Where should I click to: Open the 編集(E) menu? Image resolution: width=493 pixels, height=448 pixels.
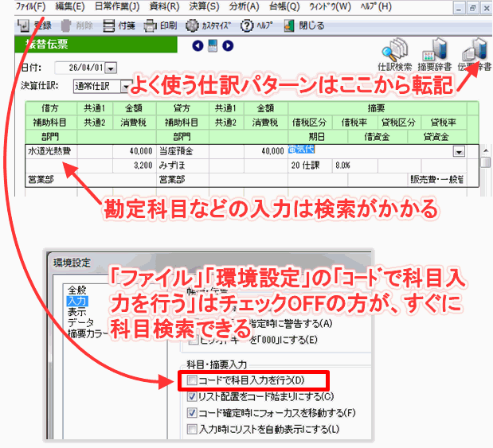[x=70, y=6]
